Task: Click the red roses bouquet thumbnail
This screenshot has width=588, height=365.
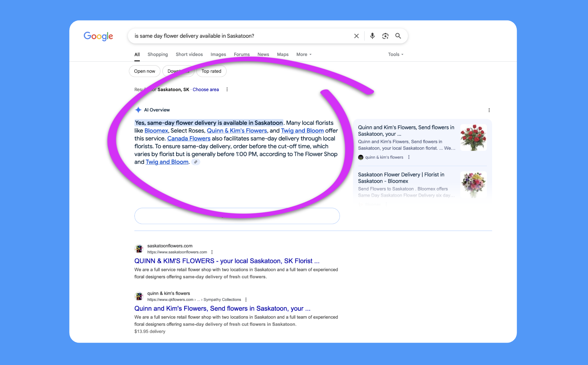Action: click(x=473, y=138)
